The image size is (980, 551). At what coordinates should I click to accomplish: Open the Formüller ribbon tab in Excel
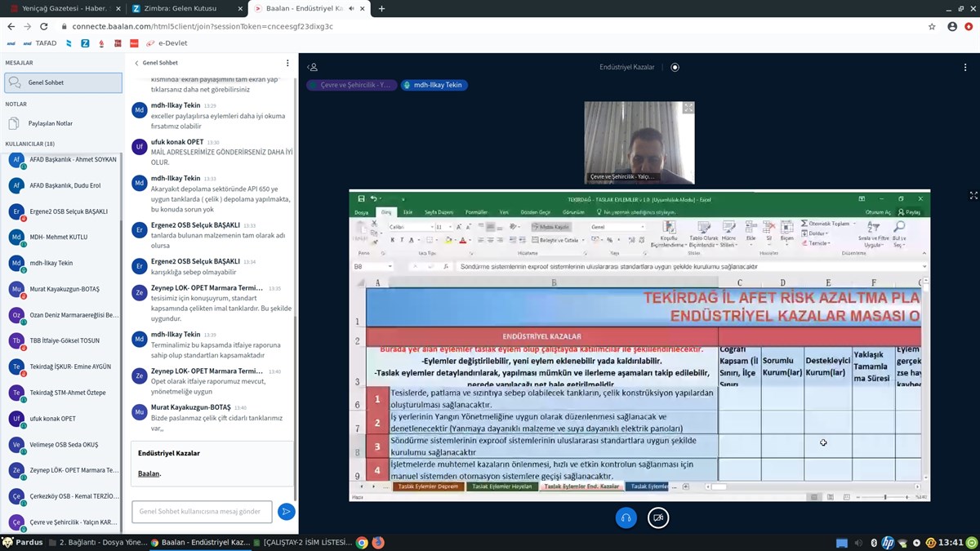[476, 212]
